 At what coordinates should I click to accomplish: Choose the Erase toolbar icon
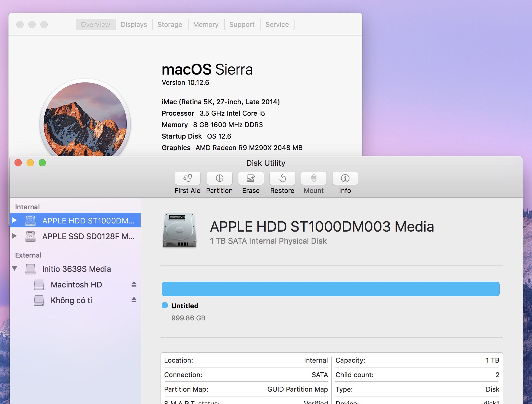tap(251, 178)
